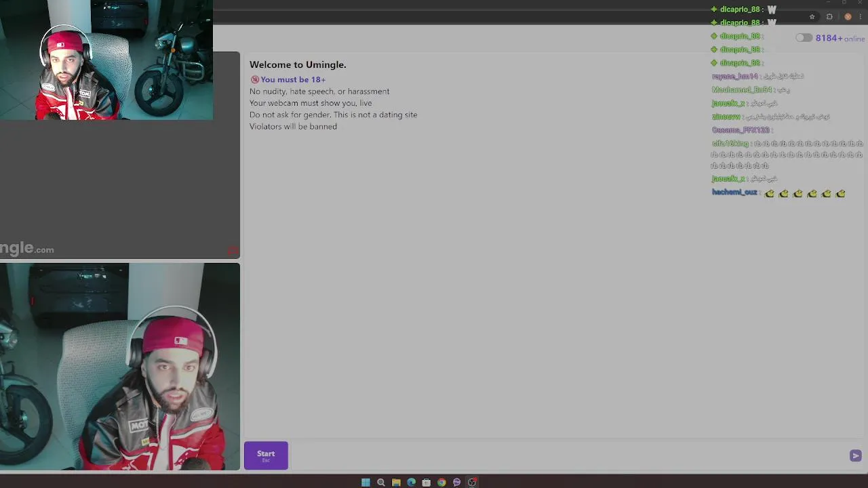This screenshot has height=488, width=868.
Task: Bookmark this page with the star icon
Action: [x=812, y=17]
